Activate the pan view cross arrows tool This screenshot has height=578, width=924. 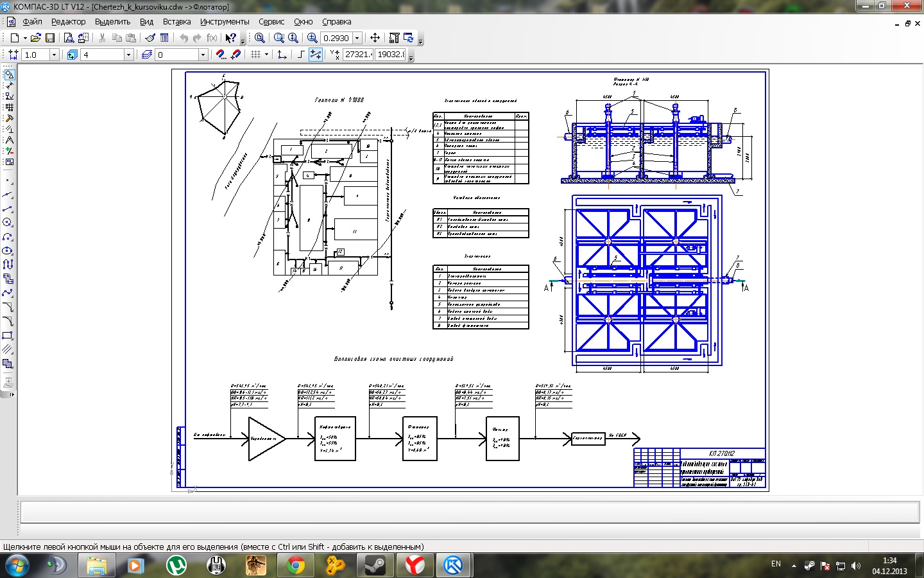point(375,38)
